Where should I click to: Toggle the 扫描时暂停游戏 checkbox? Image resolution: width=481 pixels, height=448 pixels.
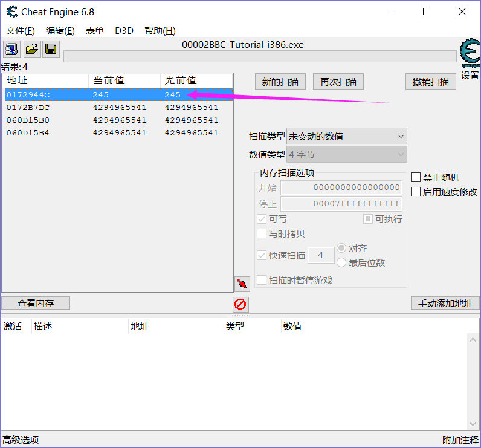tap(262, 280)
